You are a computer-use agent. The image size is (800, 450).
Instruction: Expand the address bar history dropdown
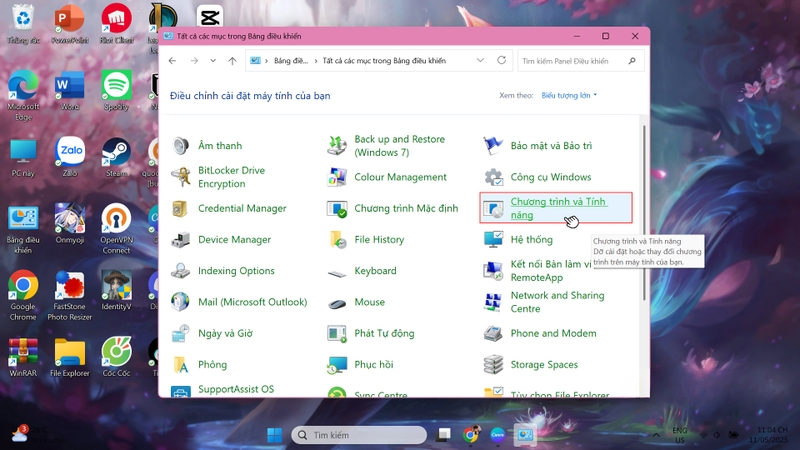[x=480, y=60]
